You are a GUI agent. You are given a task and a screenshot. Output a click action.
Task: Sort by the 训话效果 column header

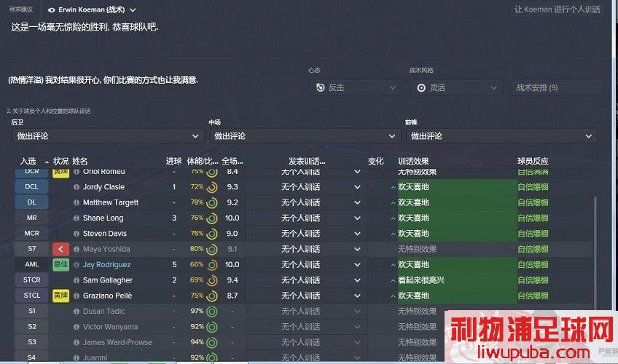pos(413,162)
